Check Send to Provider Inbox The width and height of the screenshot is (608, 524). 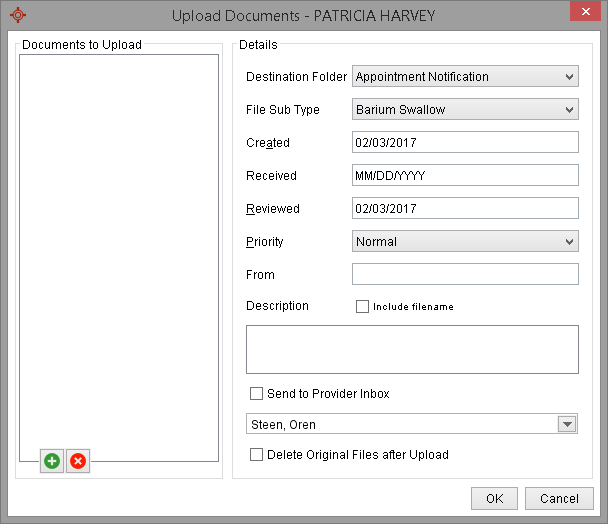pos(257,394)
